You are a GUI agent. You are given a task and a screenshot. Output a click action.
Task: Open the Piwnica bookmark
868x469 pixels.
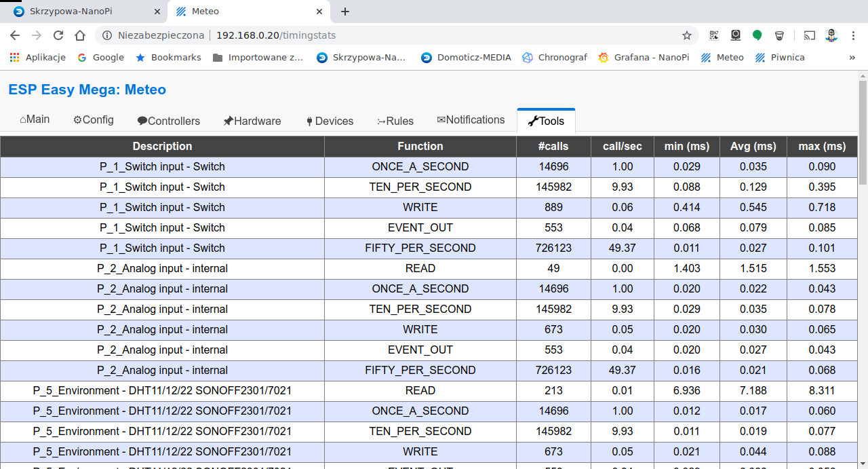[780, 58]
